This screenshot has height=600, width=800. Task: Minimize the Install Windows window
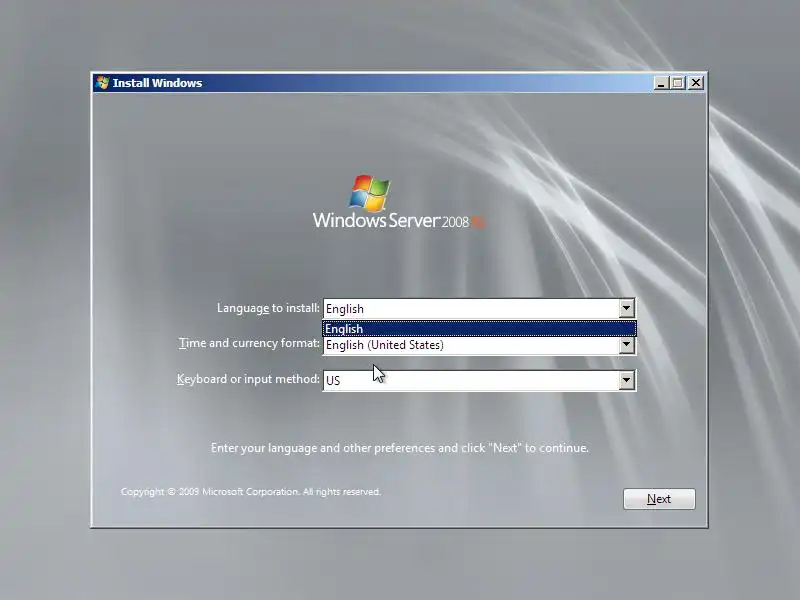pos(661,83)
